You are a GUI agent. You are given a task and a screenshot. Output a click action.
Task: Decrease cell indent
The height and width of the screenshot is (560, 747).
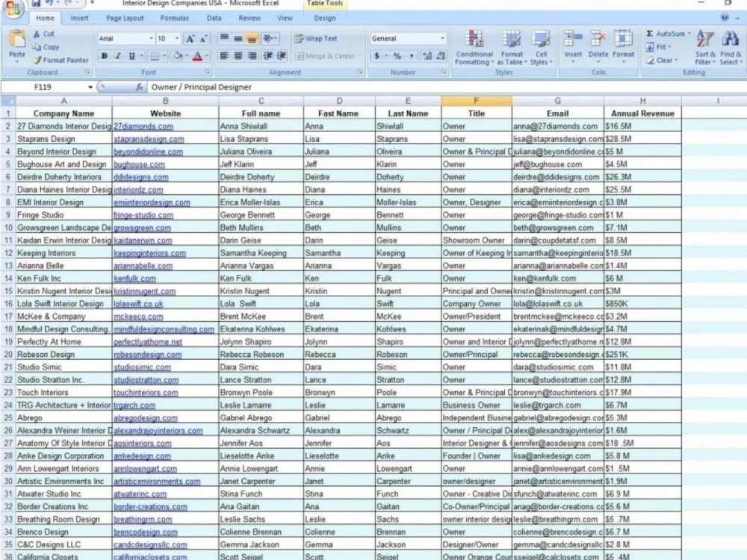[267, 56]
